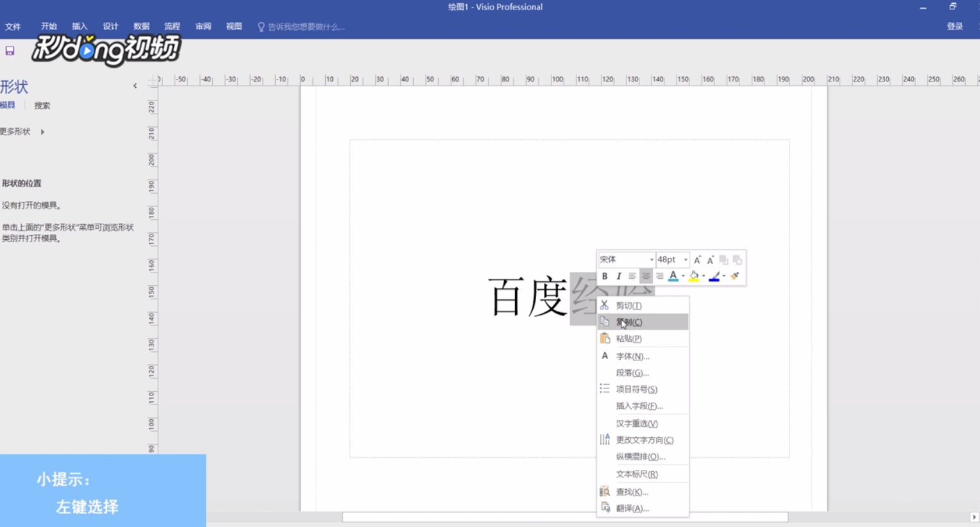Viewport: 980px width, 527px height.
Task: Click the lightbulb Tell Me icon
Action: 261,27
